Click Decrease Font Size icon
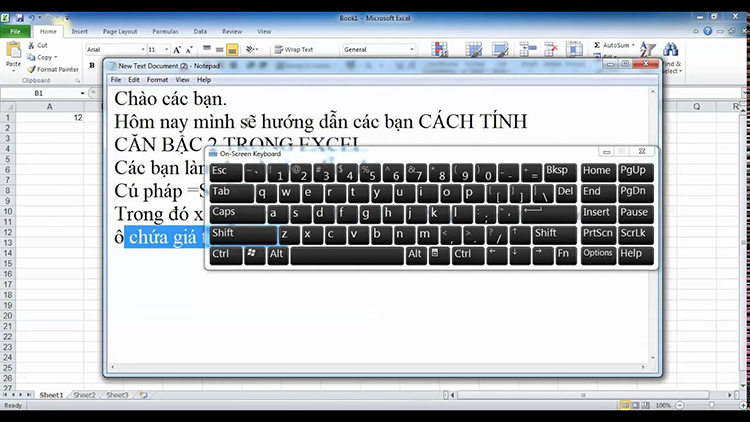Viewport: 750px width, 422px height. 189,49
